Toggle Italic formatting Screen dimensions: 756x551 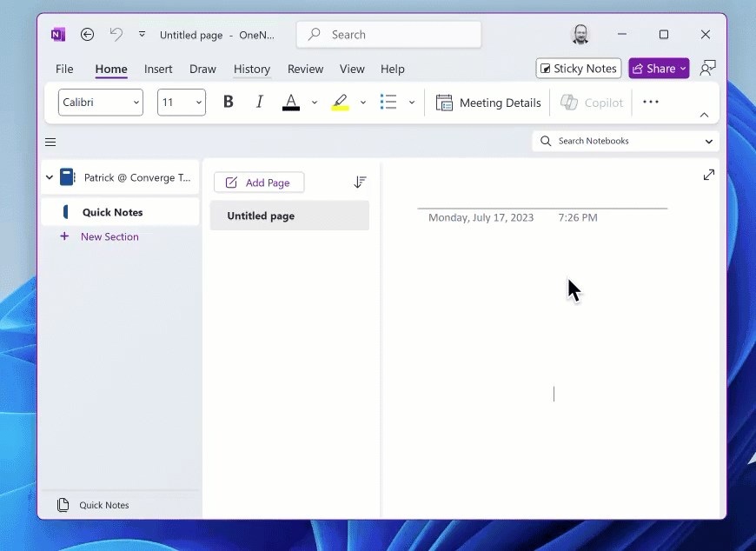[x=259, y=103]
